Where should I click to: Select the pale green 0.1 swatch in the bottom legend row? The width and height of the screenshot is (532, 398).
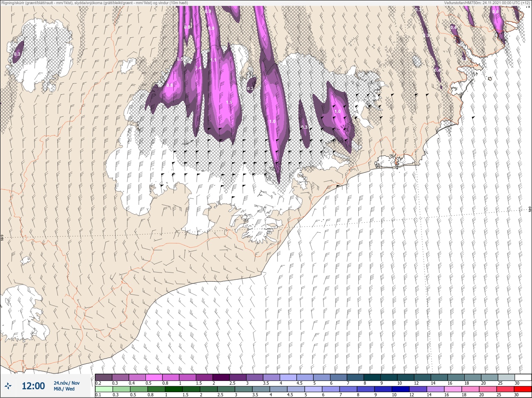click(x=103, y=389)
